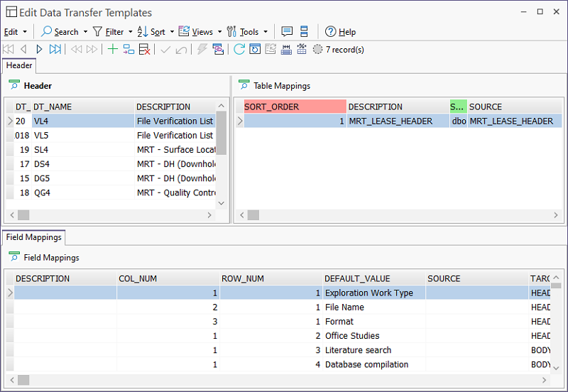Go to the next record arrow
The image size is (568, 392).
[x=39, y=49]
